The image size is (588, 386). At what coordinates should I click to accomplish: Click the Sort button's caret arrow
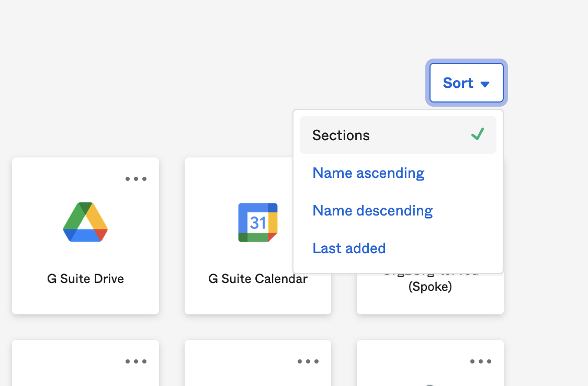(485, 84)
